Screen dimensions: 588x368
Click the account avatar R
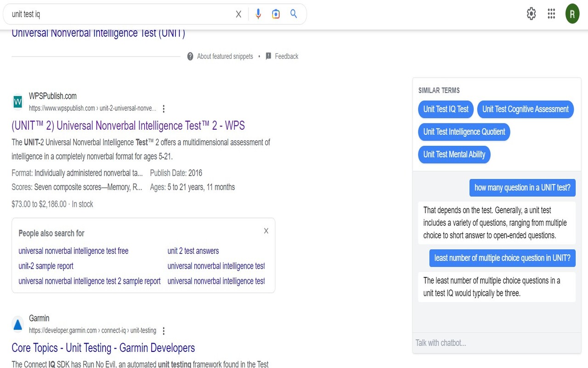[x=572, y=14]
